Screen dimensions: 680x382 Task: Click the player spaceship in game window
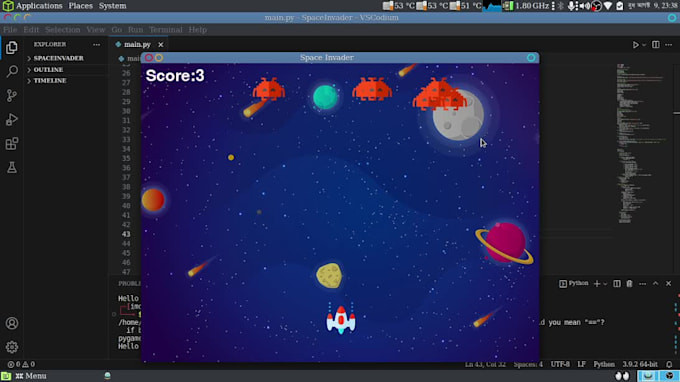point(341,320)
